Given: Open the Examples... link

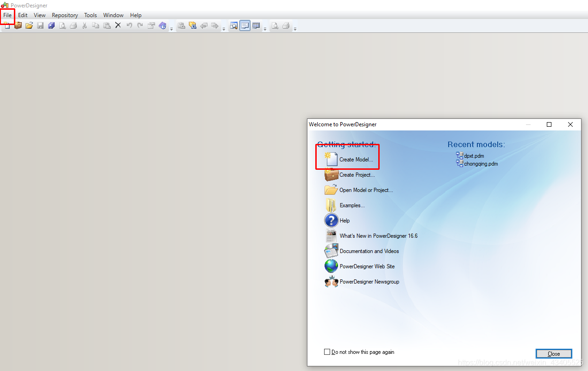Looking at the screenshot, I should pyautogui.click(x=352, y=205).
